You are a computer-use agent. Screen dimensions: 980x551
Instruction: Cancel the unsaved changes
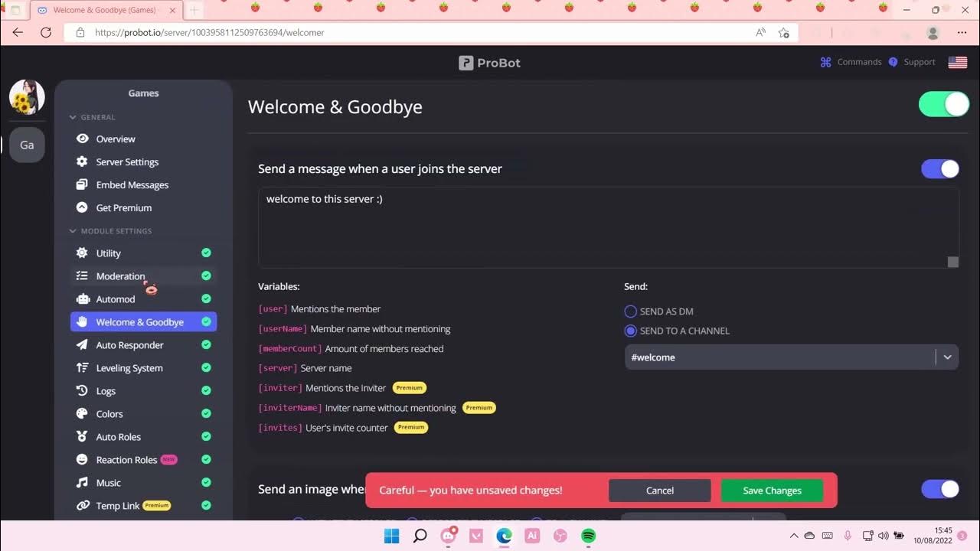coord(660,491)
